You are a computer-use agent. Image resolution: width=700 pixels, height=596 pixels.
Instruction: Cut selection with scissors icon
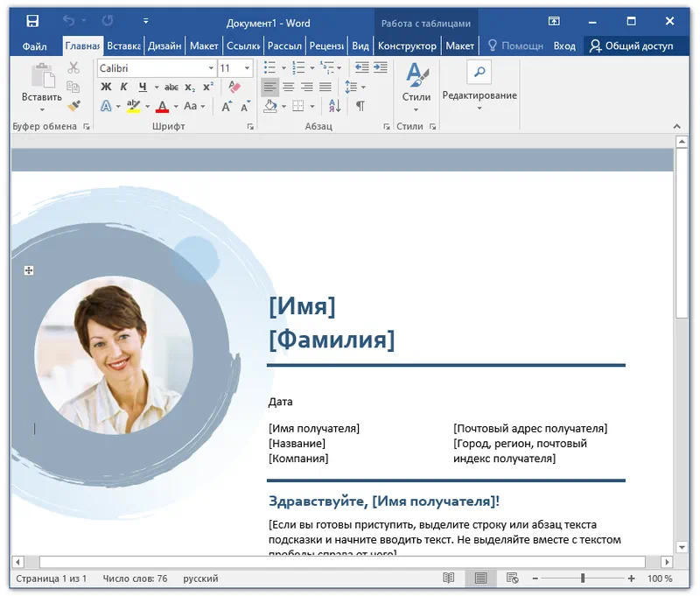click(x=73, y=68)
